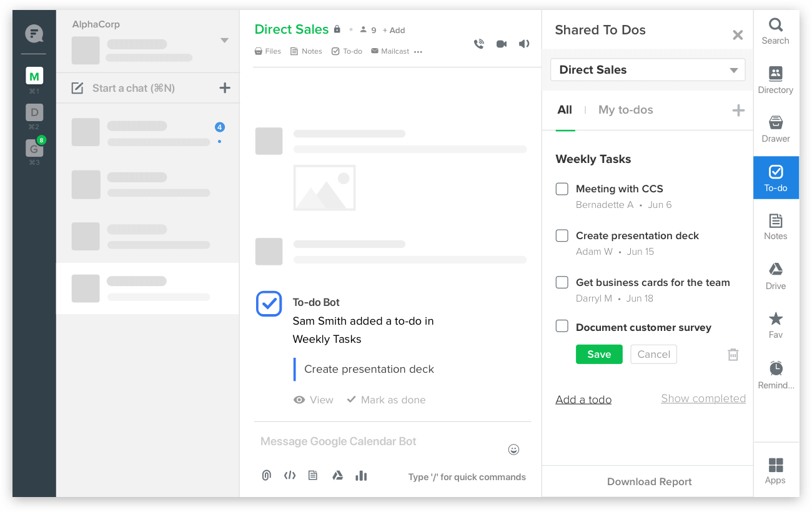Select the To-do sidebar icon
The height and width of the screenshot is (512, 812).
[x=776, y=178]
